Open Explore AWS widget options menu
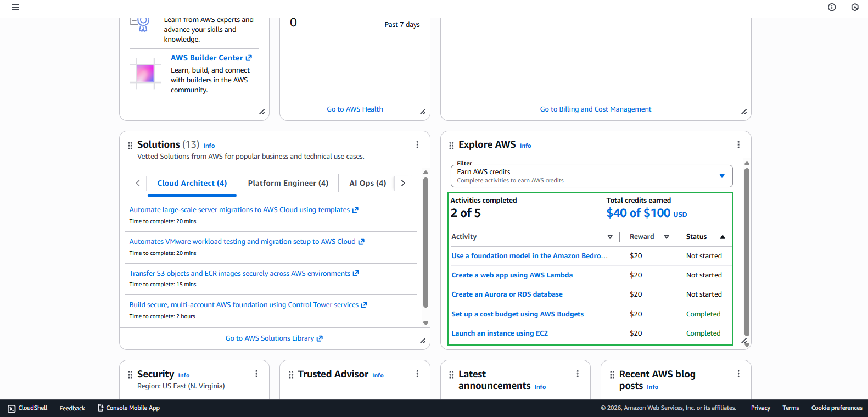The width and height of the screenshot is (868, 417). 738,144
